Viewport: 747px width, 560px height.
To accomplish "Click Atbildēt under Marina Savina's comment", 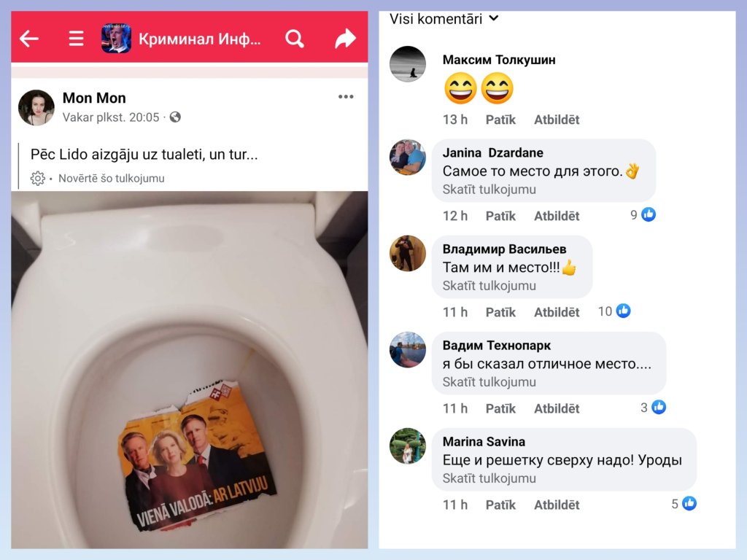I will coord(557,505).
